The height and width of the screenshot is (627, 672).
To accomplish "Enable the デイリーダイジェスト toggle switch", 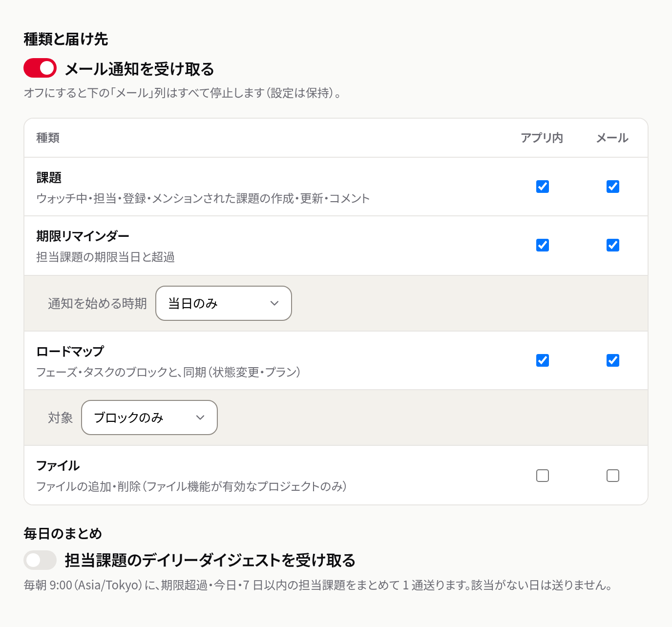I will (40, 560).
